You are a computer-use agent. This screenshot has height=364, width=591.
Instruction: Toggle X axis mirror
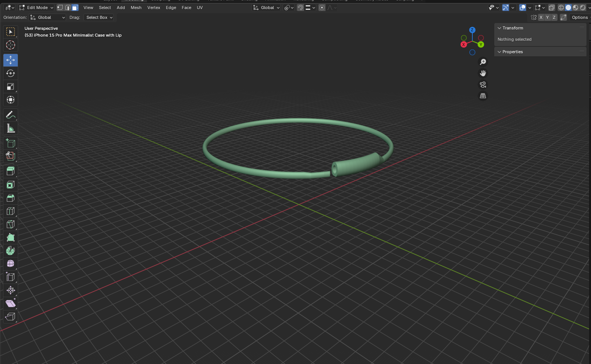pos(541,17)
